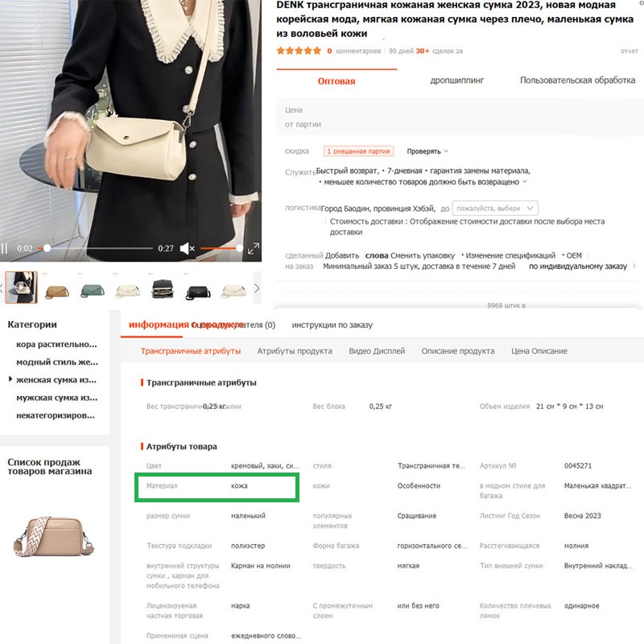Select the black bag thumbnail
Screen dimensions: 644x644
(198, 292)
